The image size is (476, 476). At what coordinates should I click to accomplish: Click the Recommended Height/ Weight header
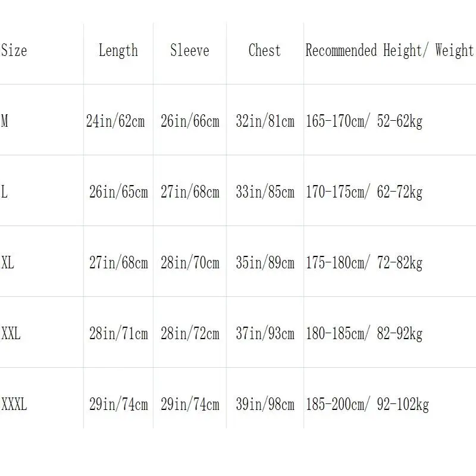coord(390,51)
